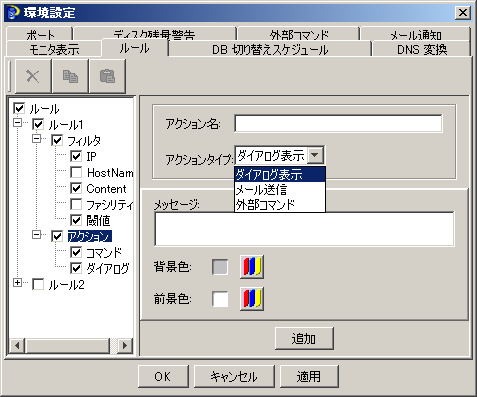Click the left arrow of the tree scrollbar

coord(17,345)
